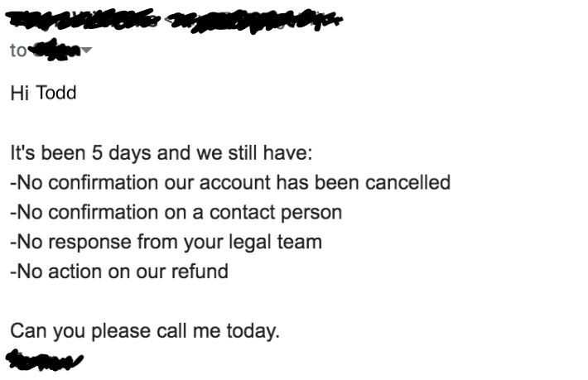
Task: Click the "Hi Todd" greeting line
Action: [x=43, y=93]
